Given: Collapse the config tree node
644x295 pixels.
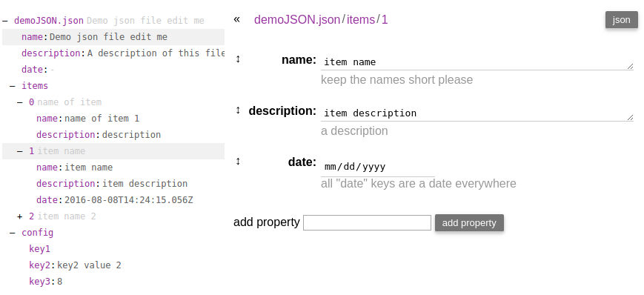Looking at the screenshot, I should pos(13,233).
